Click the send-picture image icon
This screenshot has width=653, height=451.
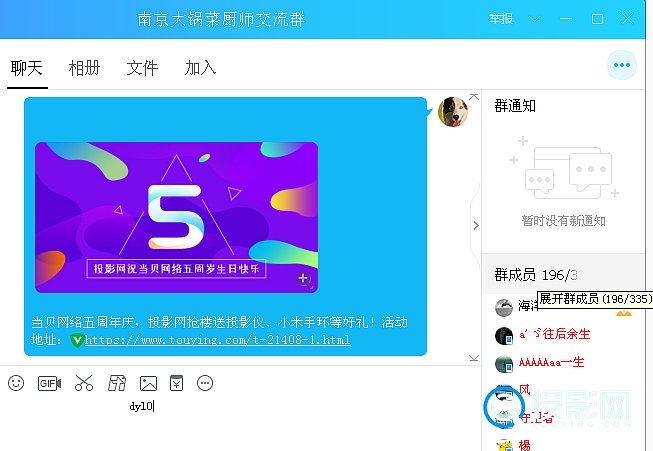tap(148, 383)
